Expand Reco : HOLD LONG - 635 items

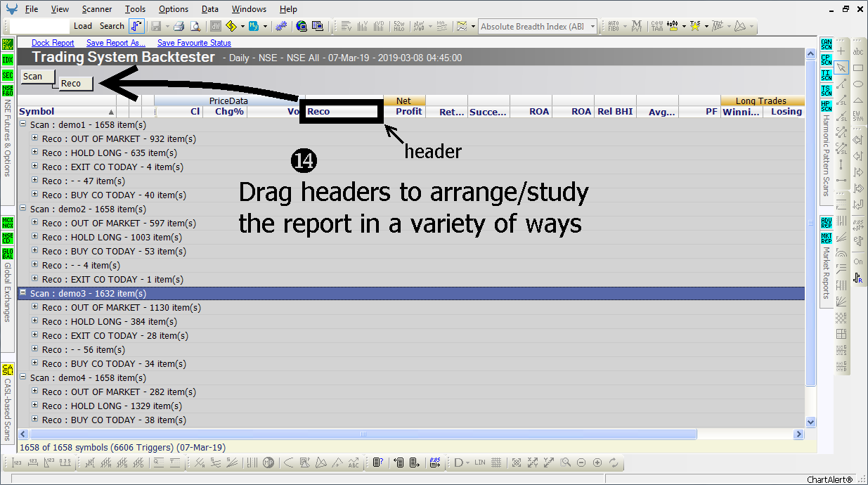coord(35,153)
